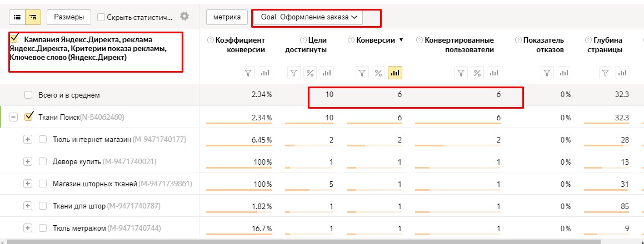Open the Goal: Оформление заказа dropdown

307,17
